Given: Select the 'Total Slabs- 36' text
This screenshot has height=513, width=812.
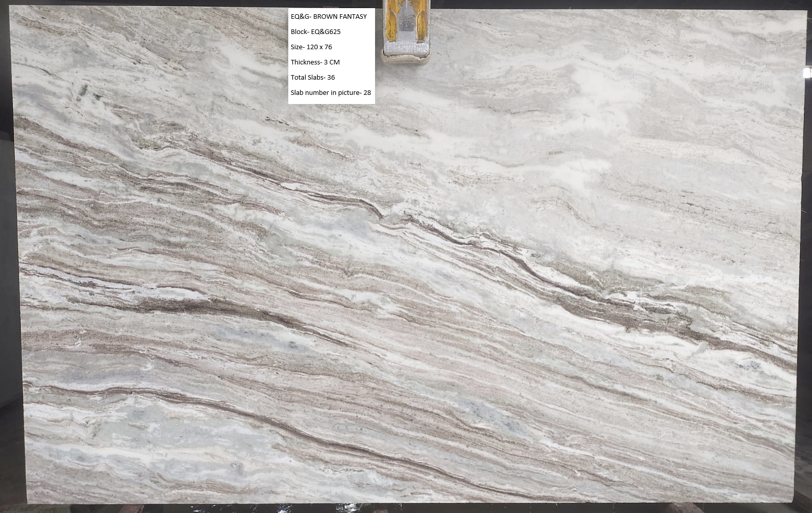Looking at the screenshot, I should (312, 78).
